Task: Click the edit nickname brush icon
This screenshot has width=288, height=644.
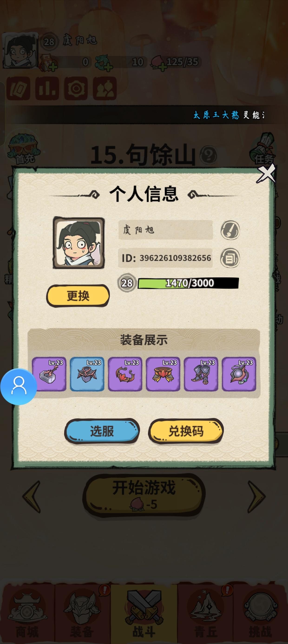Action: [x=230, y=230]
